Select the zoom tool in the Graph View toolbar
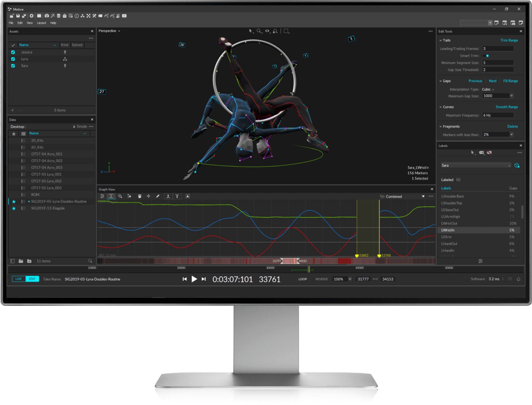Image resolution: width=532 pixels, height=405 pixels. pos(120,196)
